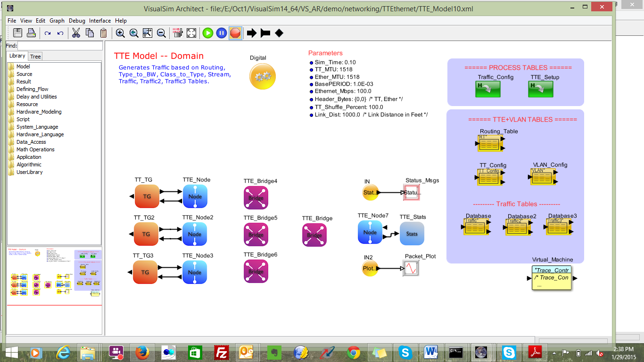
Task: Expand the Math Operations library folder
Action: [x=35, y=149]
